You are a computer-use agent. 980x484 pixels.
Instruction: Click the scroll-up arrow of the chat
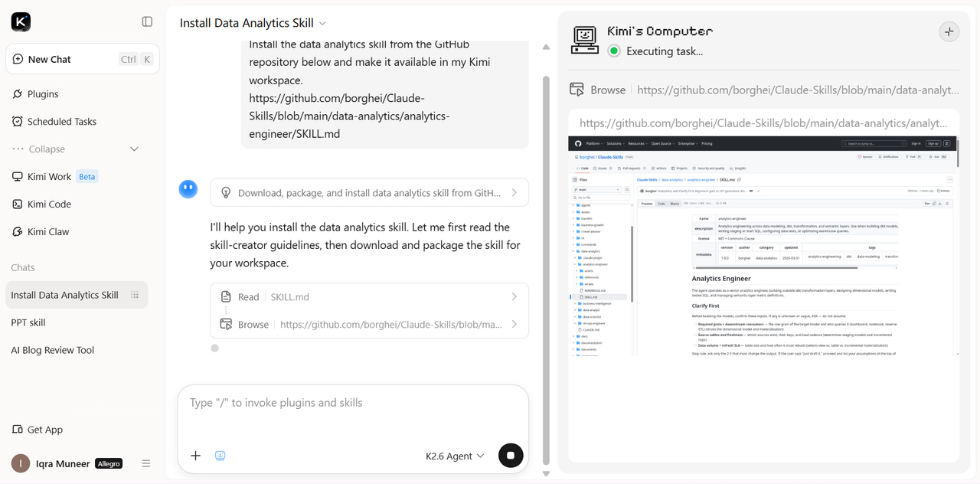(x=546, y=47)
